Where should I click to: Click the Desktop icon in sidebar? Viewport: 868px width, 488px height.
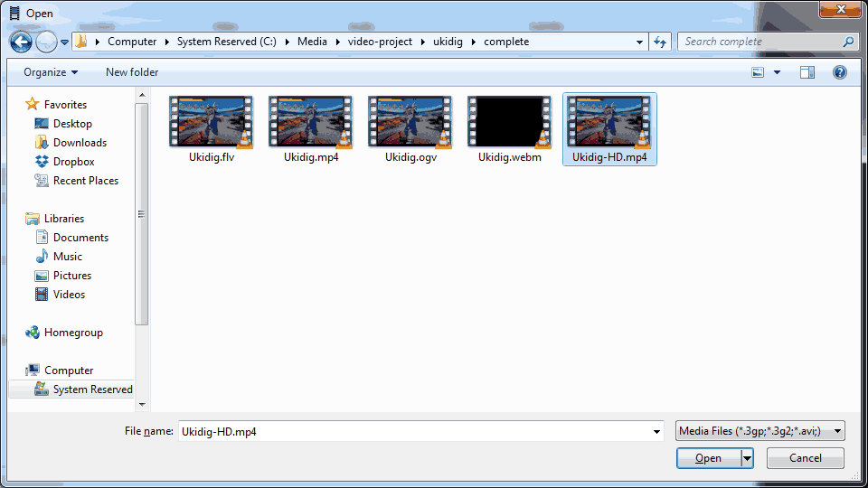point(42,124)
